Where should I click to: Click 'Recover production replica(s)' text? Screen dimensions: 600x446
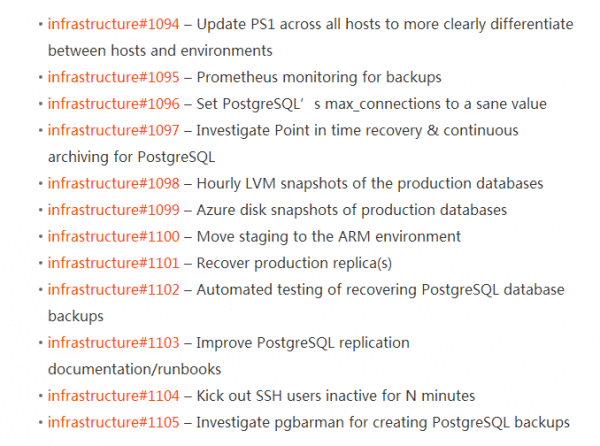tap(294, 263)
